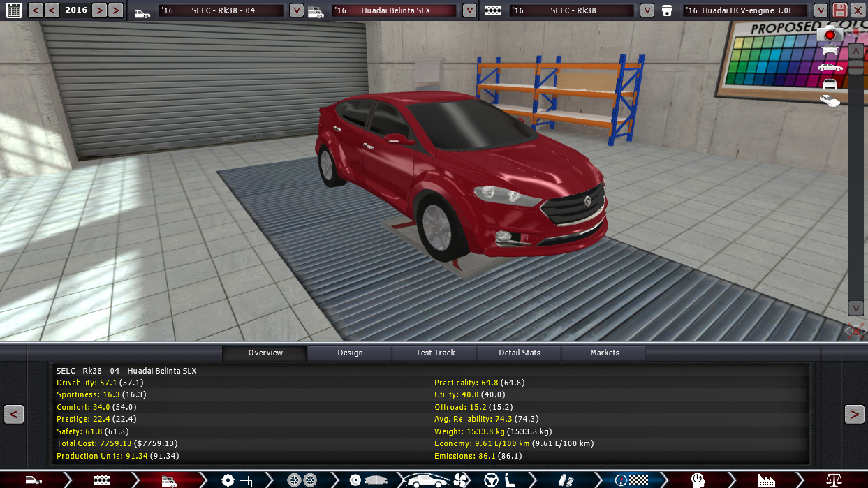Open the suspension spring step

(563, 480)
